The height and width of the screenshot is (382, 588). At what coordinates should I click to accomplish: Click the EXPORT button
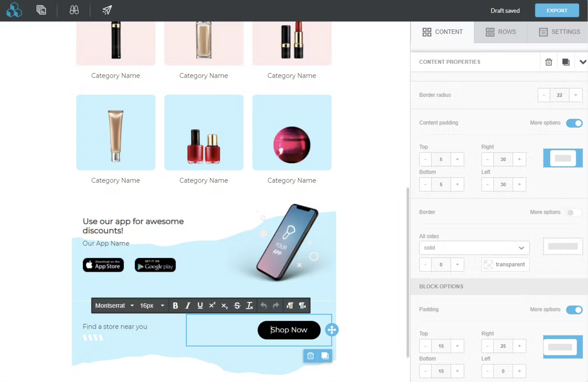click(556, 10)
